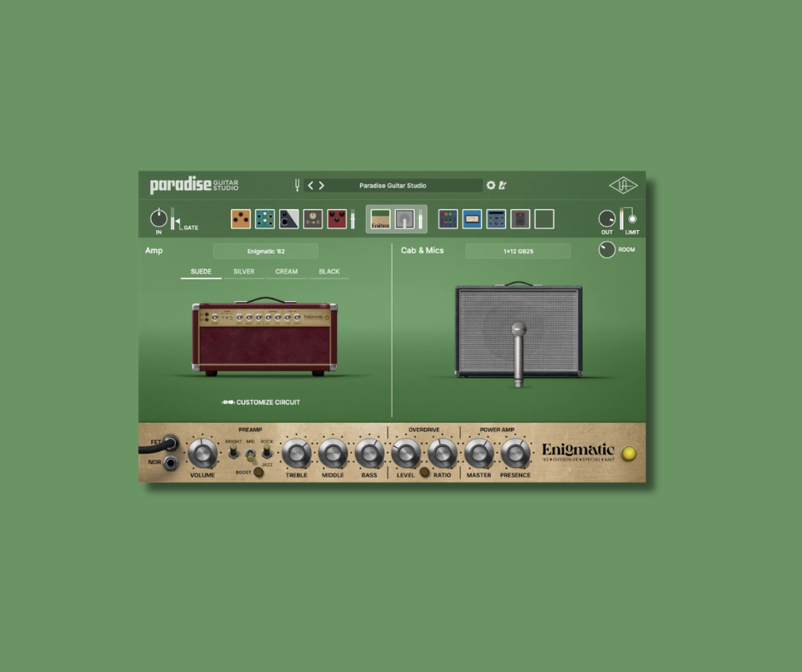
Task: Toggle the yellow amp power light
Action: (629, 453)
